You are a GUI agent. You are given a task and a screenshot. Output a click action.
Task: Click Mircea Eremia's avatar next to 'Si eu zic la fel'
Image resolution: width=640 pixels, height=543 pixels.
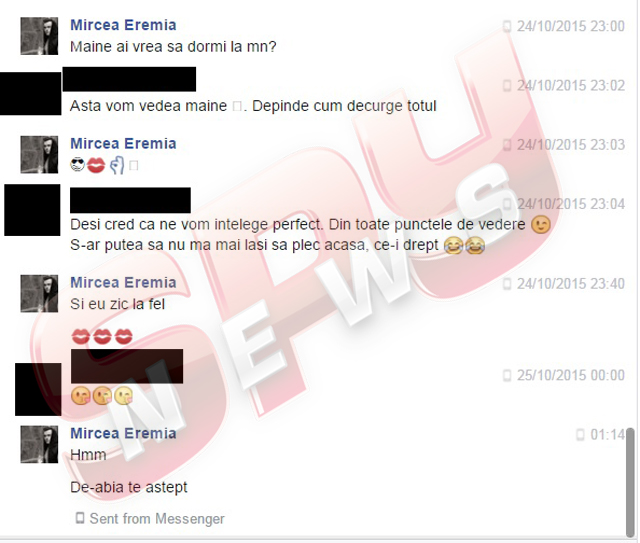[39, 294]
